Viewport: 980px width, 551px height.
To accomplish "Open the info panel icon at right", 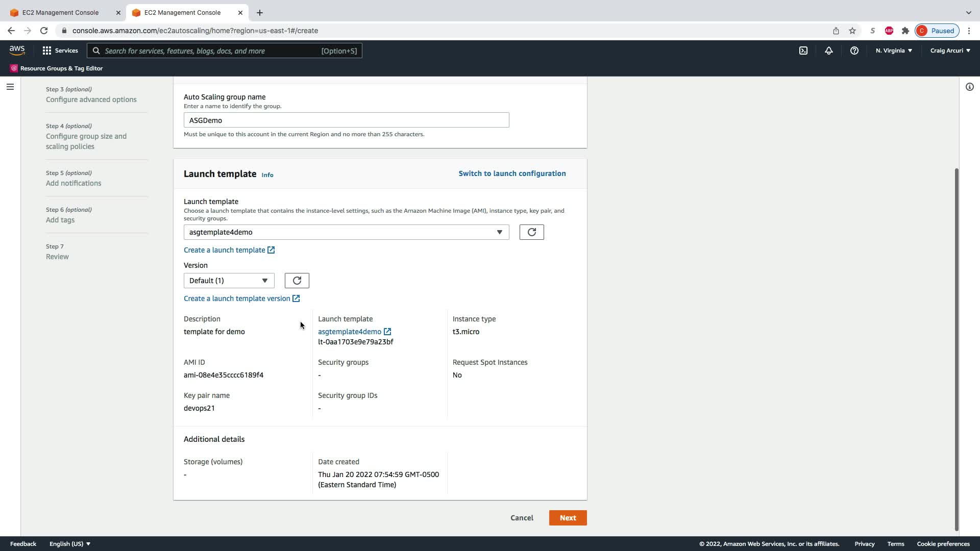I will pos(969,87).
